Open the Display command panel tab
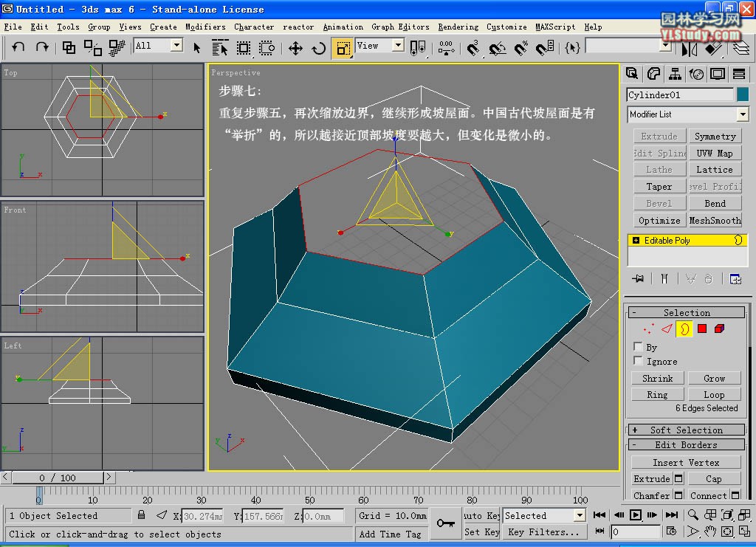 pos(717,74)
